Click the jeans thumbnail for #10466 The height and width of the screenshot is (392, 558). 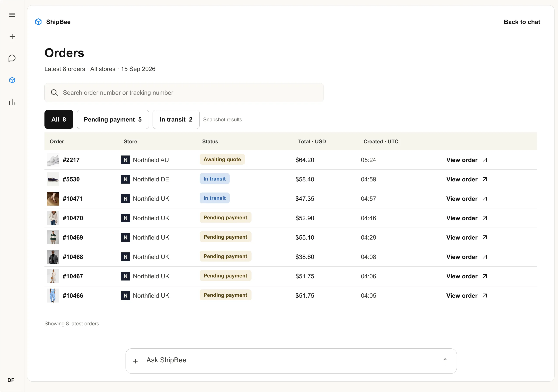[x=53, y=296]
